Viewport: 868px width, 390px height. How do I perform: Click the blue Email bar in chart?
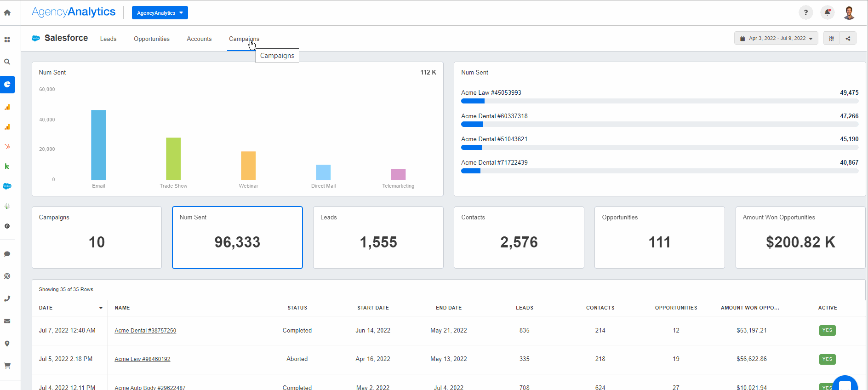click(x=98, y=145)
